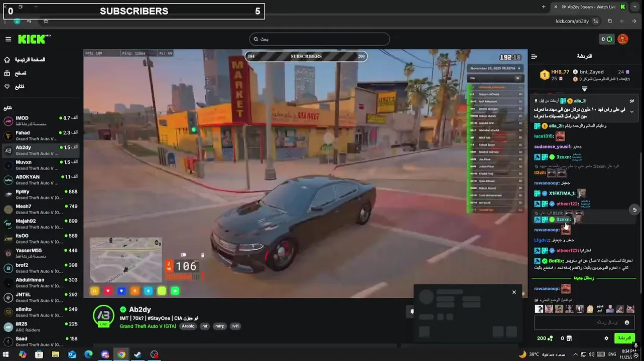Click the Arabic language tag
The image size is (644, 361).
click(188, 326)
